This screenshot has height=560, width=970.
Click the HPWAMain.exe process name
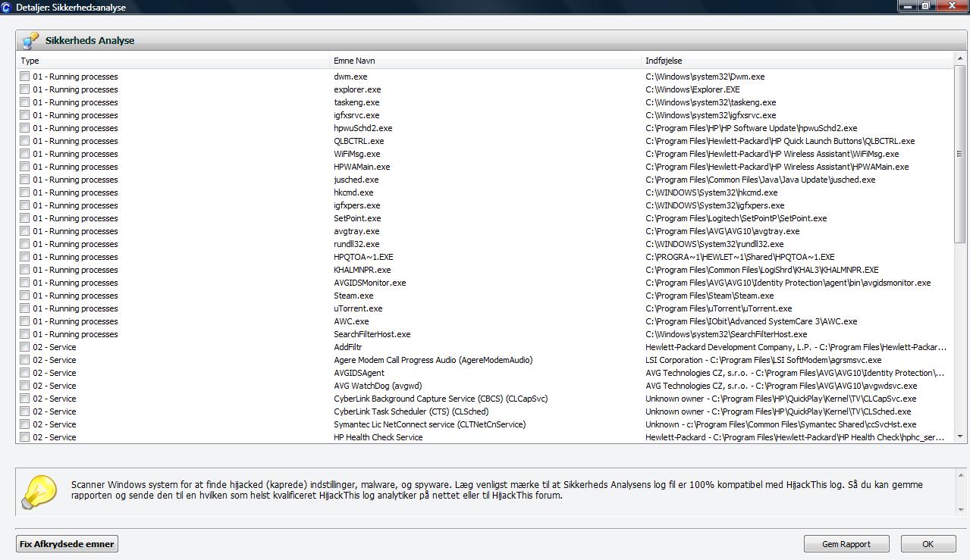click(362, 167)
